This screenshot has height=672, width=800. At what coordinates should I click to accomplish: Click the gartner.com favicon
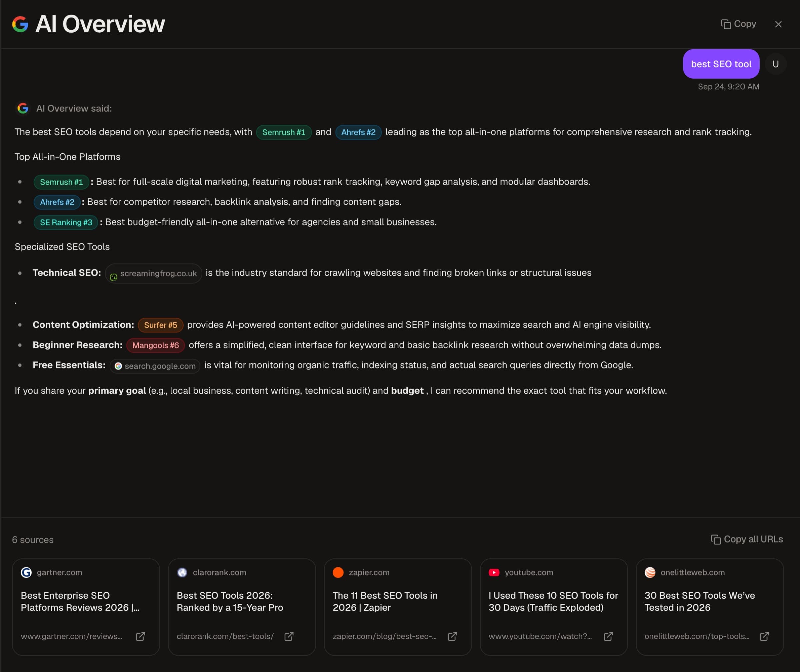pos(26,573)
